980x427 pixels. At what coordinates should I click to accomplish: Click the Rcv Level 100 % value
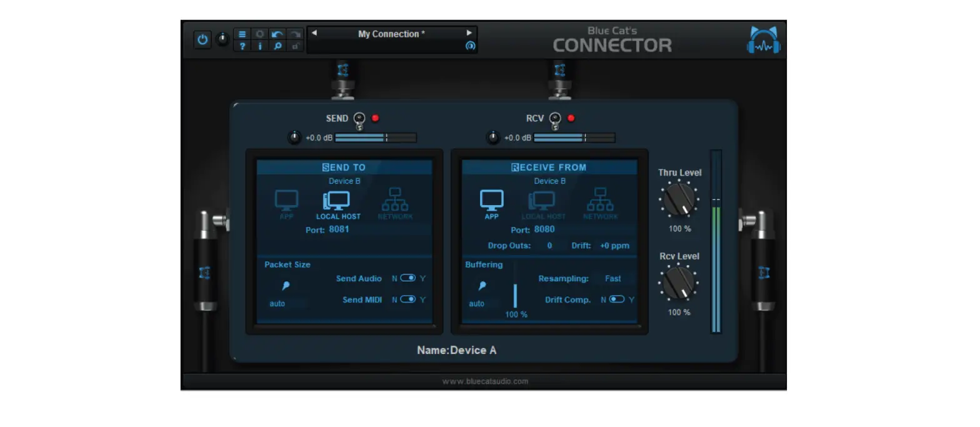coord(679,312)
